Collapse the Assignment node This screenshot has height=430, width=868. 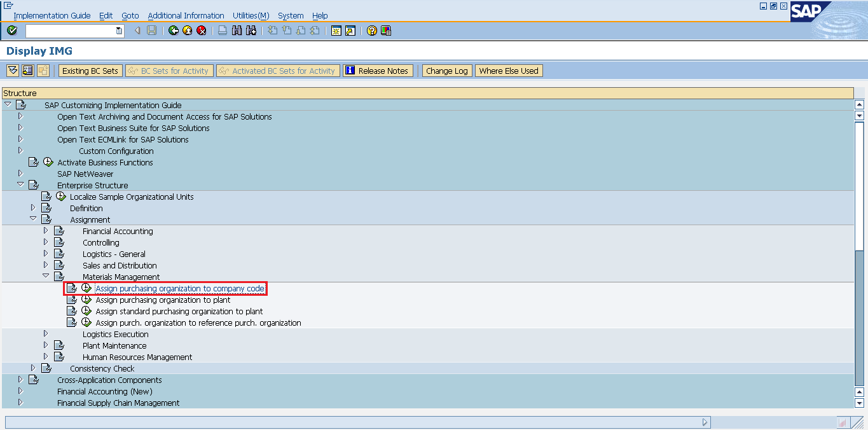pos(33,219)
